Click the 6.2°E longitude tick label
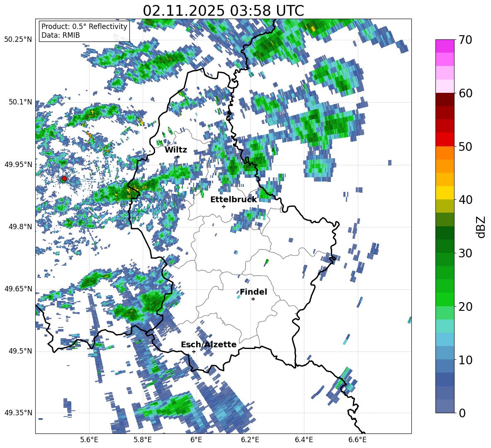 tap(250, 440)
